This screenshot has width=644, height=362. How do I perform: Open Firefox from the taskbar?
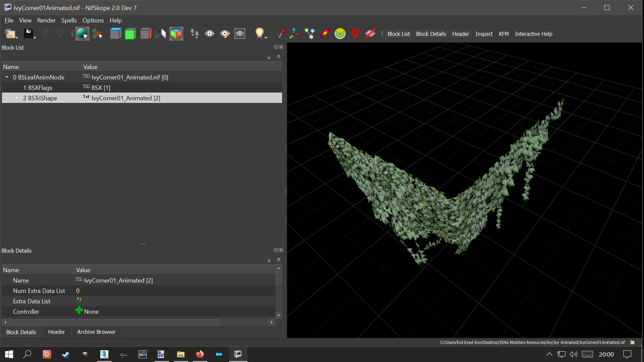click(x=200, y=354)
